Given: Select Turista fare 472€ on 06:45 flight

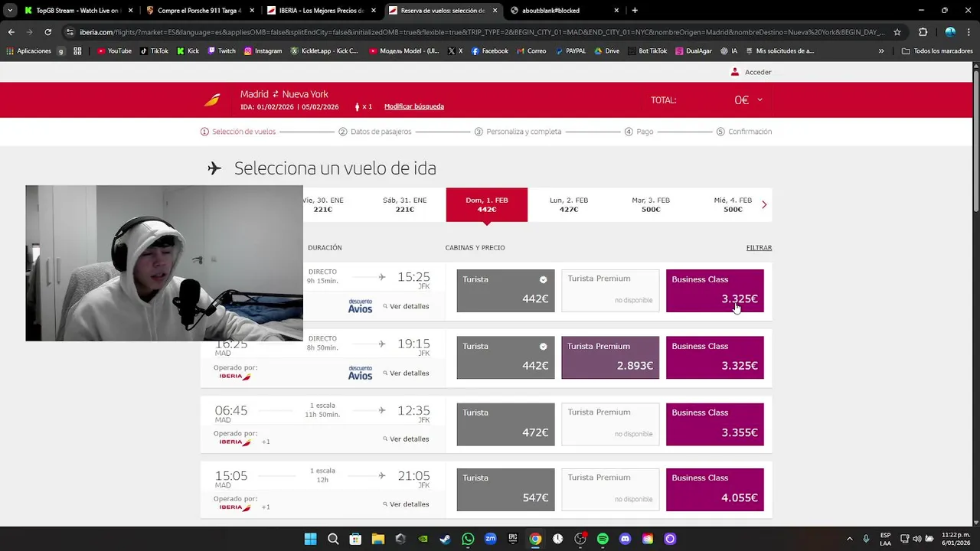Looking at the screenshot, I should [x=505, y=424].
